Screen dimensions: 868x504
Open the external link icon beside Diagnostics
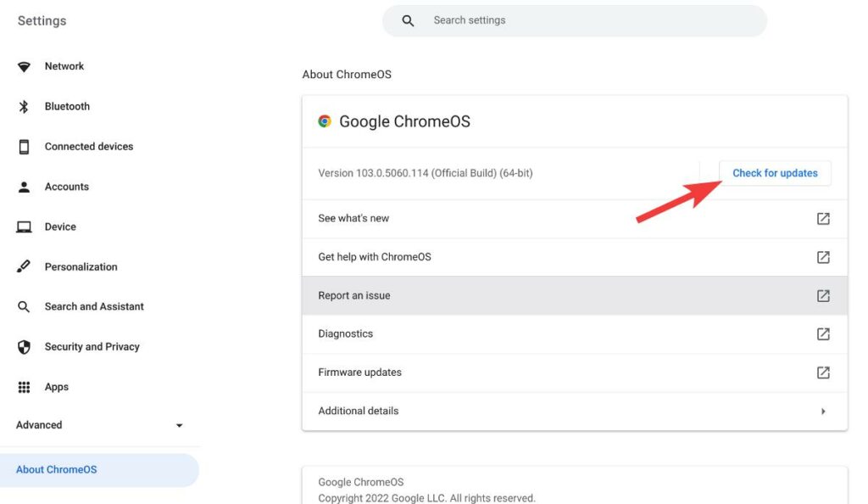click(x=822, y=333)
